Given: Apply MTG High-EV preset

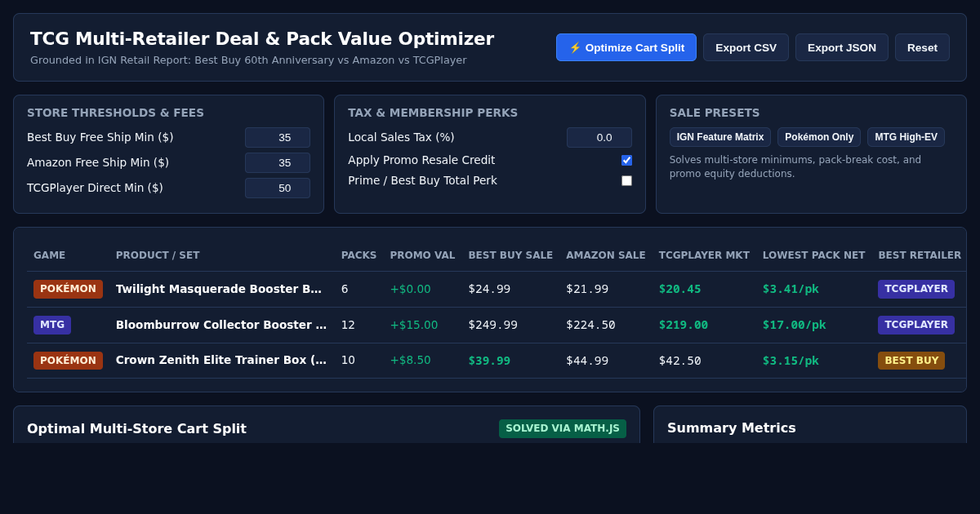Looking at the screenshot, I should (906, 137).
